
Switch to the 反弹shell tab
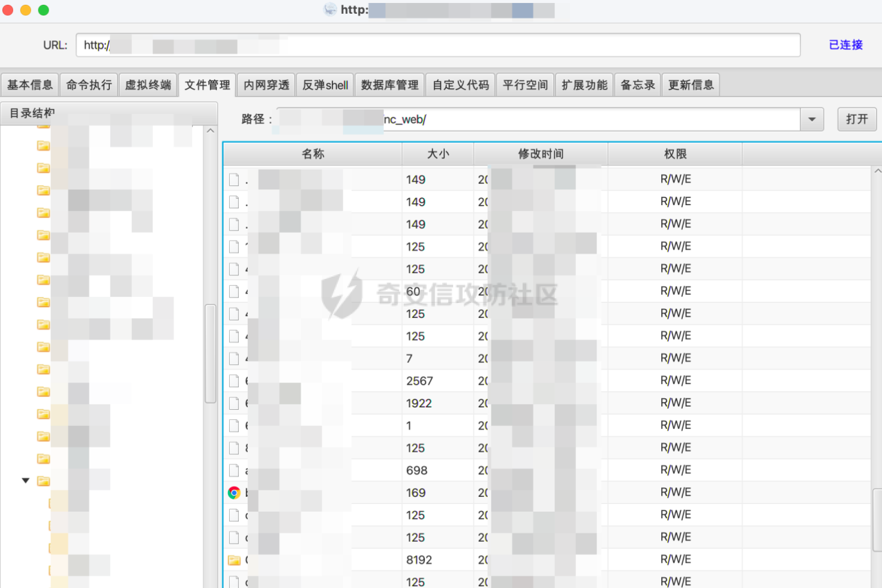(325, 85)
